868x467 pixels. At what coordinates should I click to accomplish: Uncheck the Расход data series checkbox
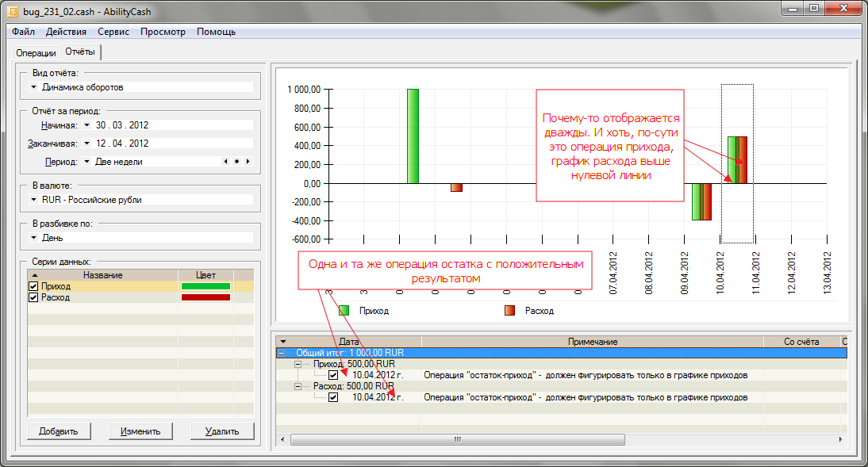point(33,297)
